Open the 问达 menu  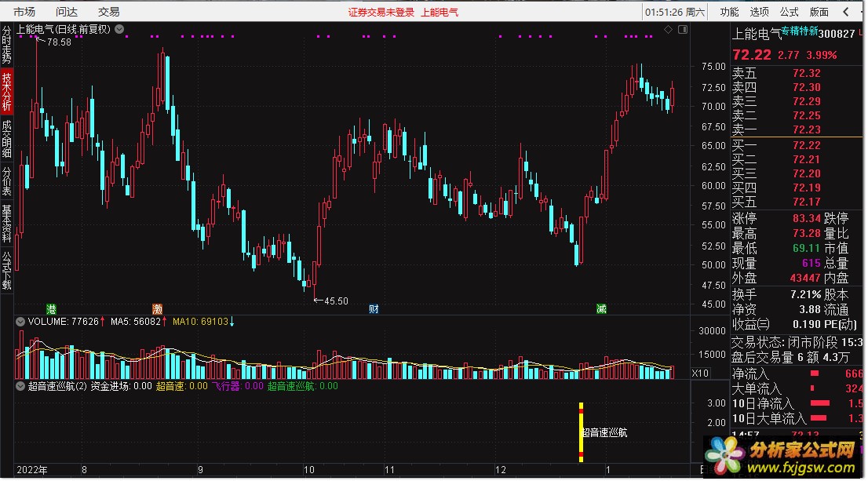[x=67, y=12]
